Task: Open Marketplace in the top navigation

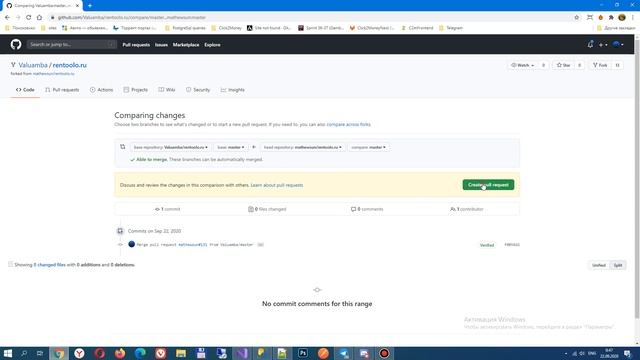Action: click(x=186, y=45)
